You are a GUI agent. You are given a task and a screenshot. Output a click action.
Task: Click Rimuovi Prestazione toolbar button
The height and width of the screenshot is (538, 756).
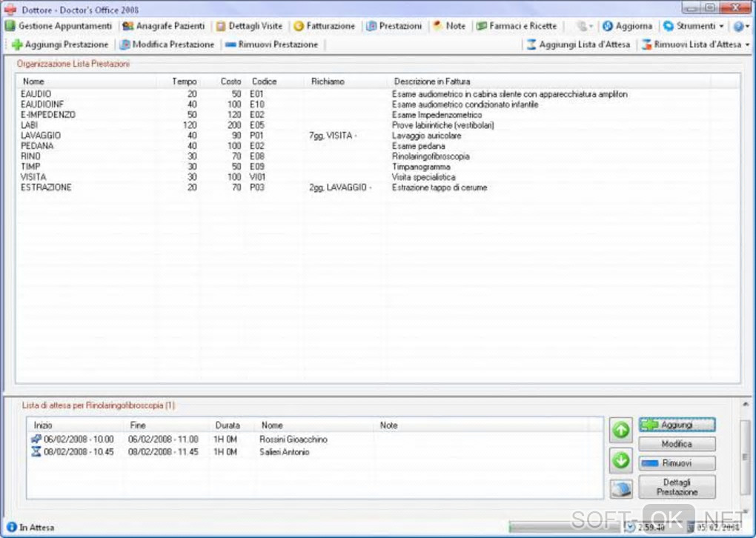click(x=271, y=44)
